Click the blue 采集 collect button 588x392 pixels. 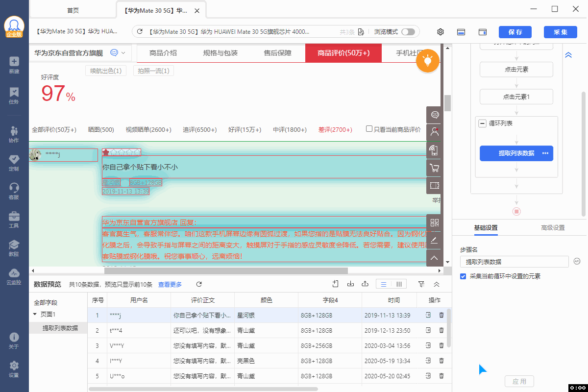561,32
